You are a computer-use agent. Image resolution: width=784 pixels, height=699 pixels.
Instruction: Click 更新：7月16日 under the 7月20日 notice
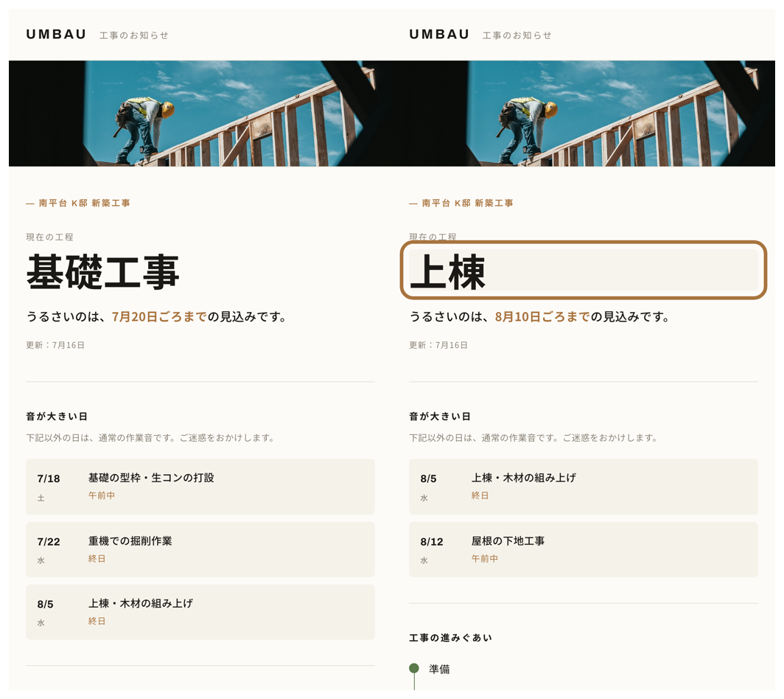[55, 345]
